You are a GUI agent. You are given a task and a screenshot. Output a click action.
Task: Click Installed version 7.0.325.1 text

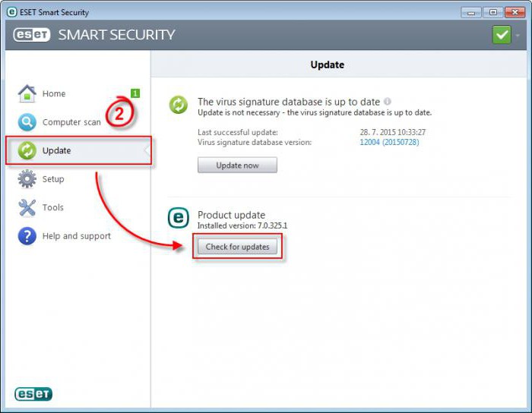click(x=242, y=225)
